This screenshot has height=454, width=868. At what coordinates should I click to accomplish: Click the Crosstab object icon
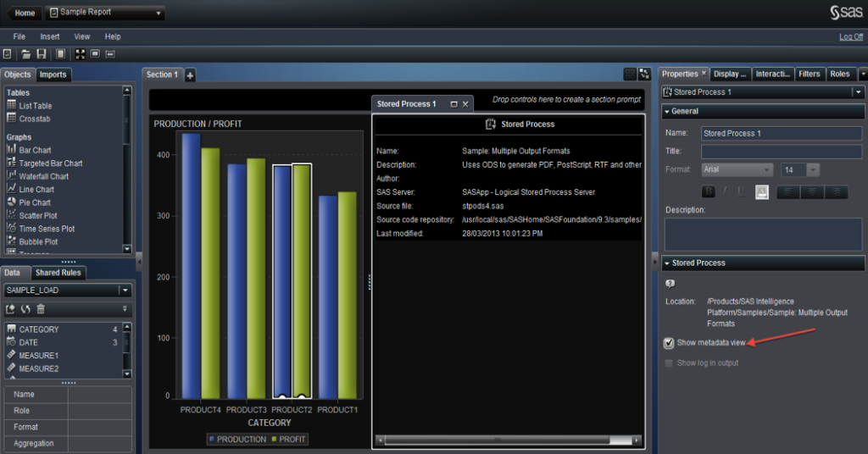(11, 118)
